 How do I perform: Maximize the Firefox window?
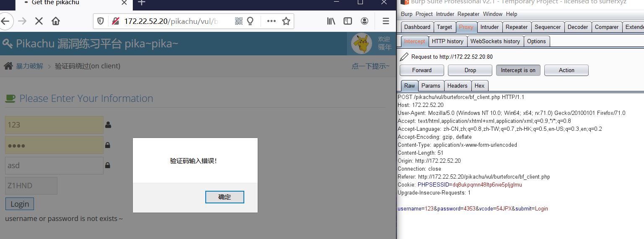tap(360, 3)
